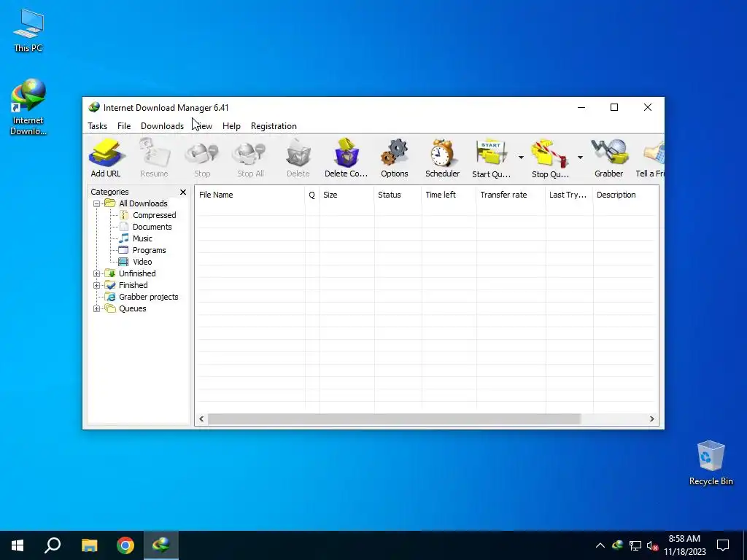The image size is (747, 560).
Task: Open the This PC desktop icon
Action: (28, 31)
